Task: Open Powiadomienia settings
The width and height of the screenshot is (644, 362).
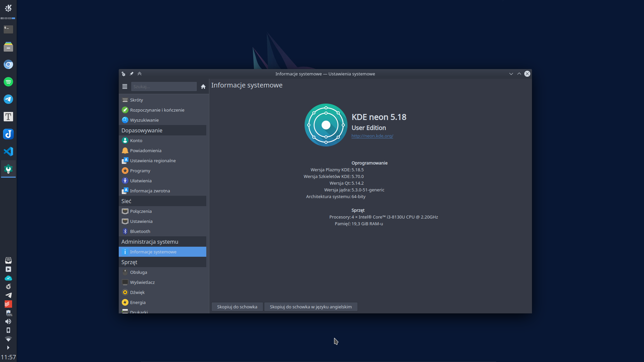Action: (162, 150)
